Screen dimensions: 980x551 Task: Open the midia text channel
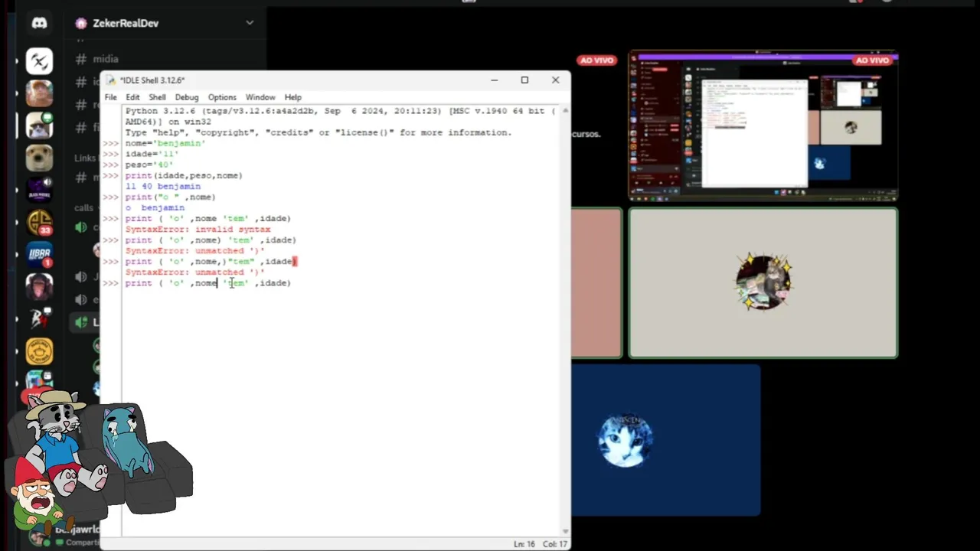coord(105,59)
